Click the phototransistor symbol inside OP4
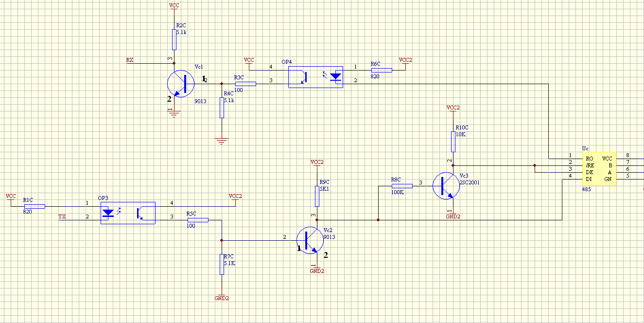The height and width of the screenshot is (323, 644). click(304, 77)
